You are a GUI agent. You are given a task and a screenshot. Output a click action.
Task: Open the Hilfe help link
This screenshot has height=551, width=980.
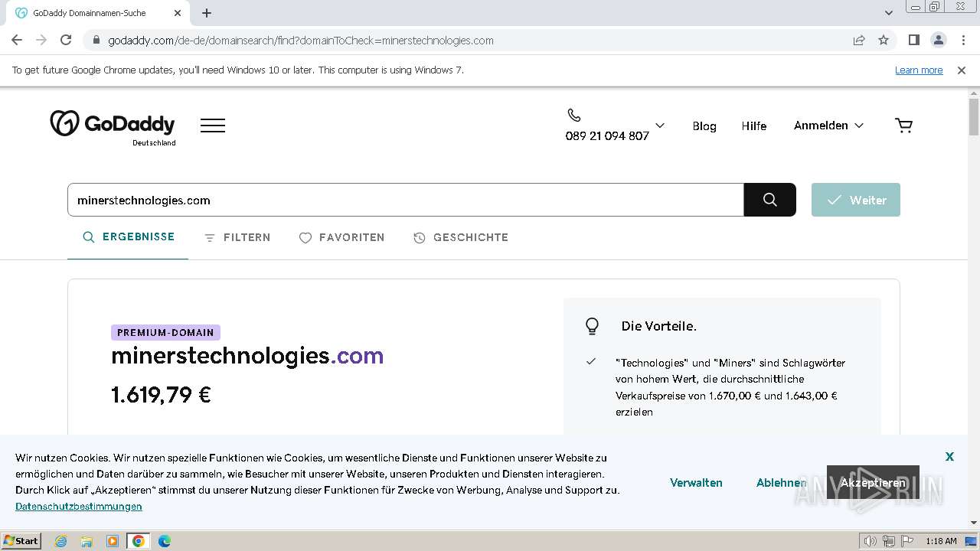pos(753,126)
